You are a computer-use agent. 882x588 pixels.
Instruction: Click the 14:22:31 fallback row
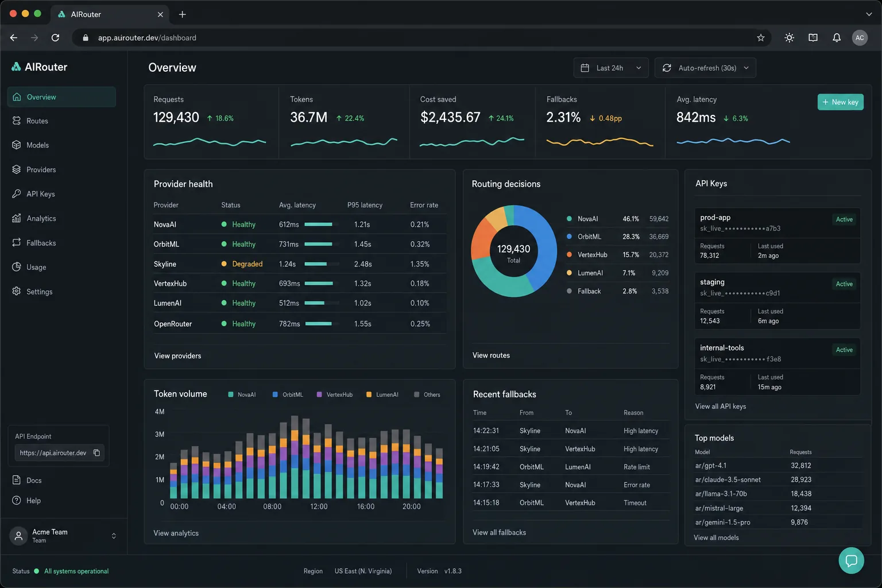[x=571, y=431]
